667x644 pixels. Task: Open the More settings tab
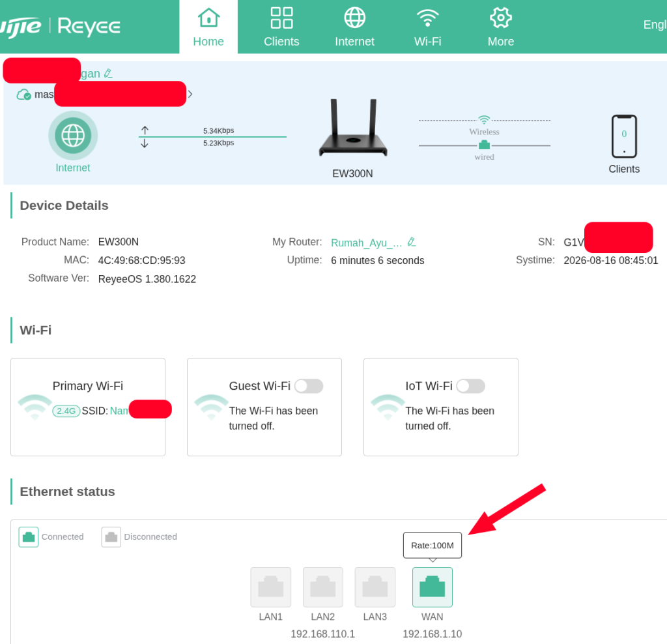501,27
